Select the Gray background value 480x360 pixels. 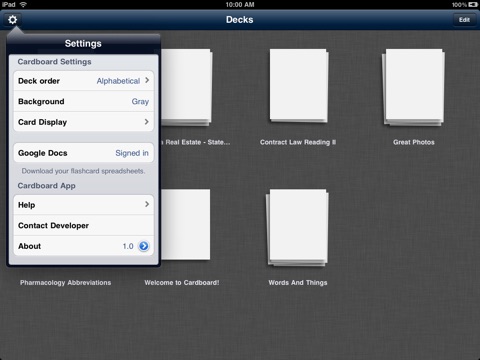tap(140, 102)
